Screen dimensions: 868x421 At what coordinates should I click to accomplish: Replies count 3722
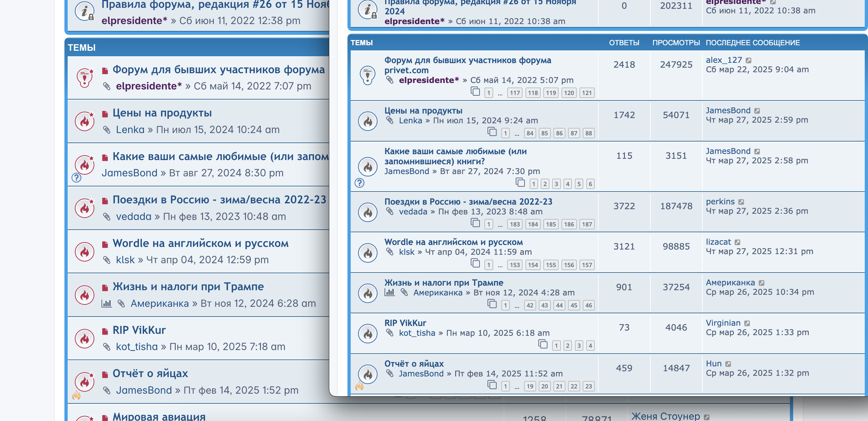tap(624, 206)
